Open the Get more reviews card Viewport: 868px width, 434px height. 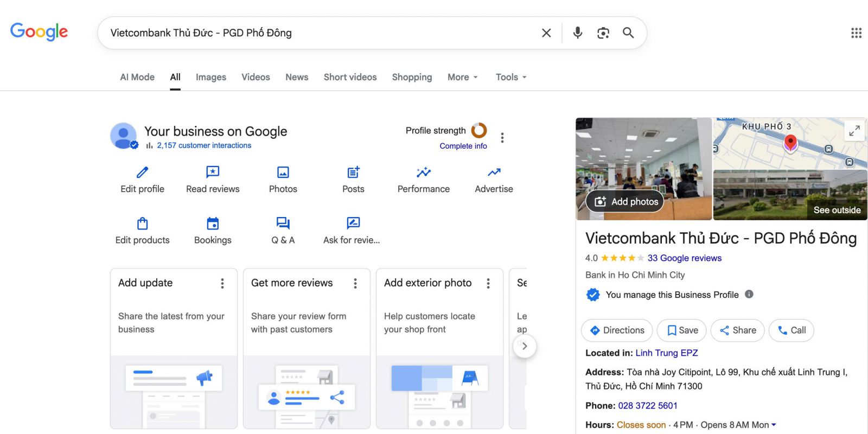click(x=307, y=349)
